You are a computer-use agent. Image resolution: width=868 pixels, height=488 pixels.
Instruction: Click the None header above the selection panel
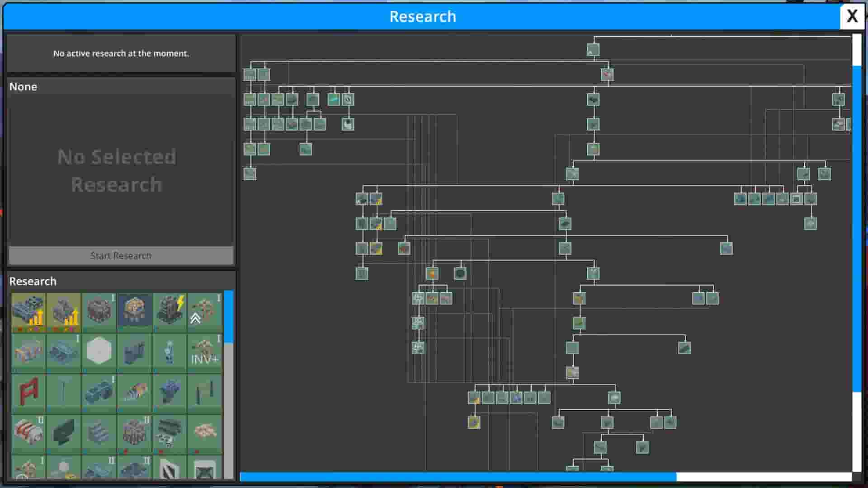24,87
